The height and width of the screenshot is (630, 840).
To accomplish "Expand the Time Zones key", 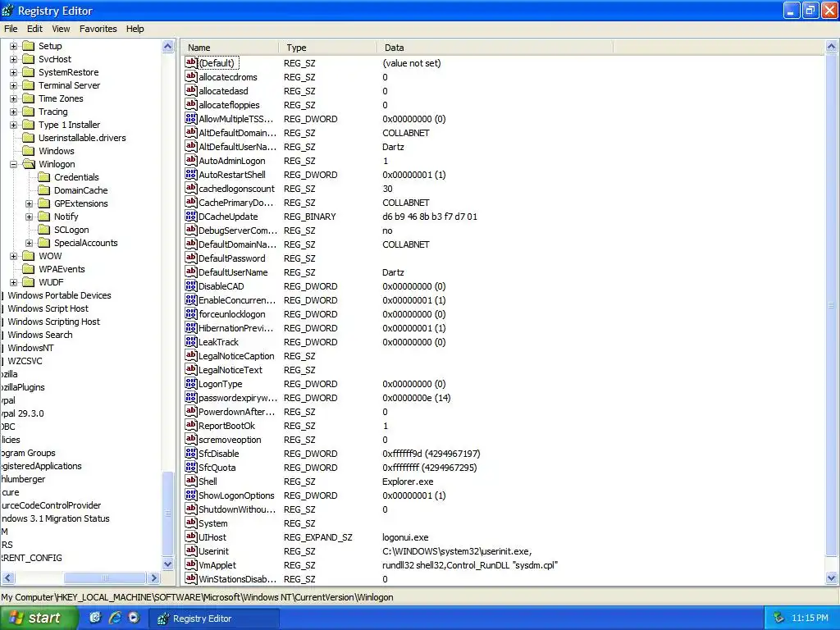I will pos(13,98).
